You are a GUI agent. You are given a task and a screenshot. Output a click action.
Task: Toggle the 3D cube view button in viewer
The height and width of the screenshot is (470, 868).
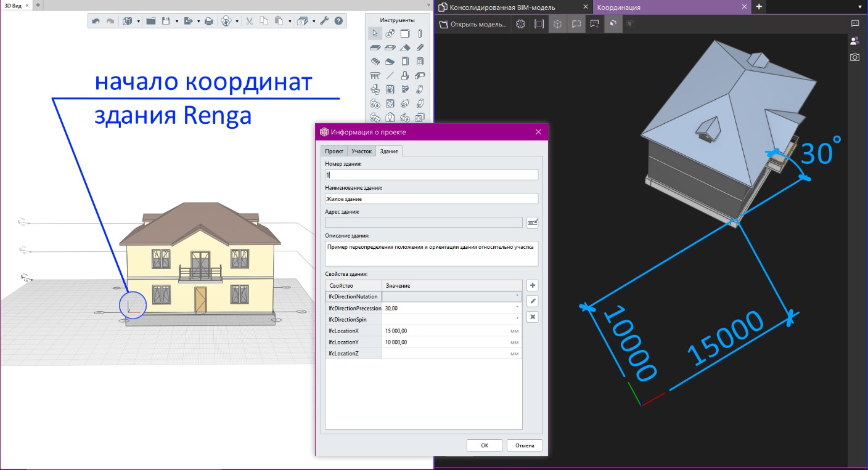(557, 24)
